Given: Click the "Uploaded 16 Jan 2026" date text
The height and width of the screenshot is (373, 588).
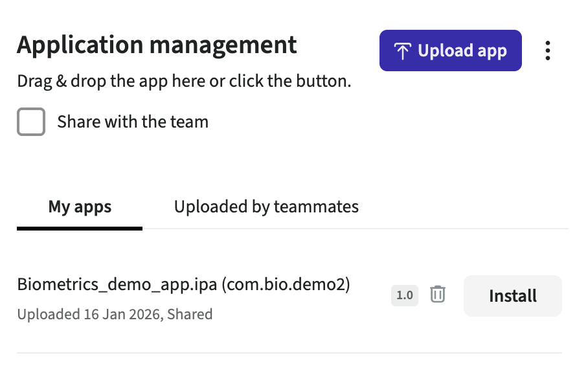Looking at the screenshot, I should [89, 315].
